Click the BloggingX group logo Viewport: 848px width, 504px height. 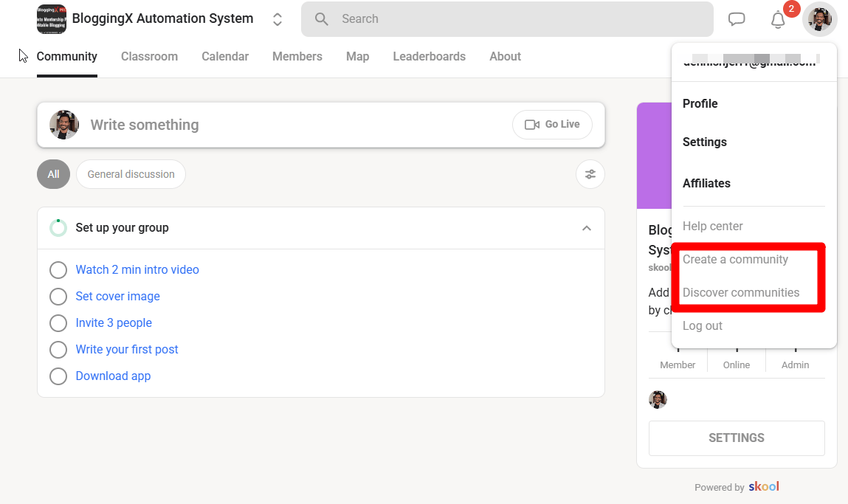[x=52, y=19]
